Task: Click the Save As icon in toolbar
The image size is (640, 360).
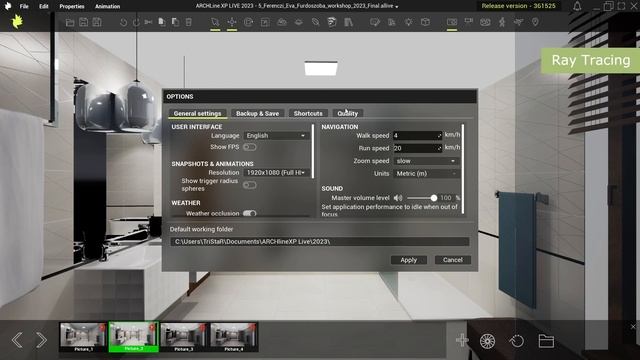Action: coord(97,22)
